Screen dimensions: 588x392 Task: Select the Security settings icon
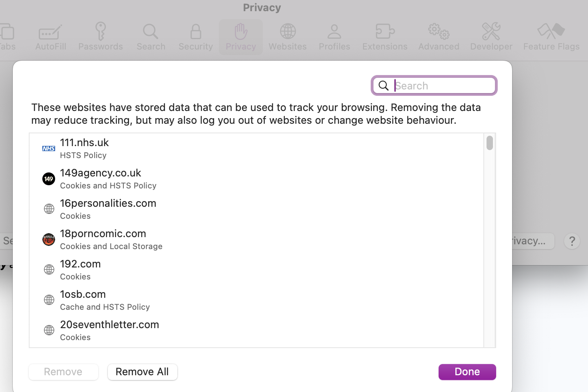(x=195, y=37)
